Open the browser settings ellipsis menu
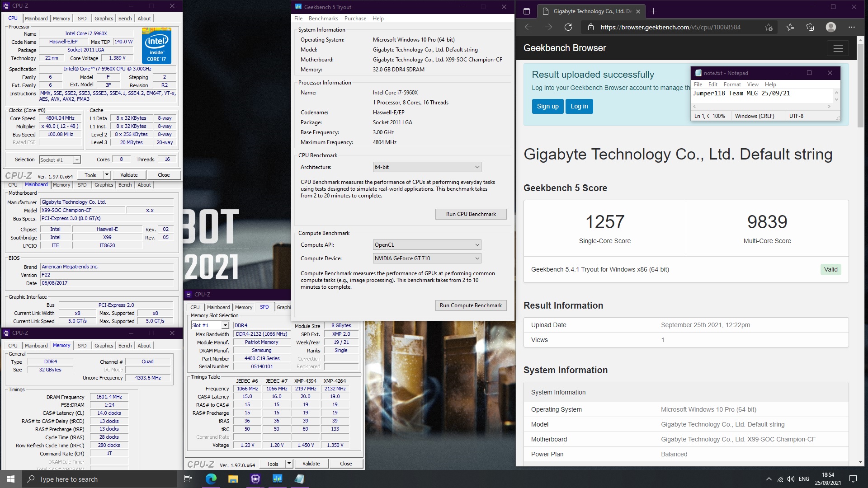Image resolution: width=868 pixels, height=488 pixels. 852,27
